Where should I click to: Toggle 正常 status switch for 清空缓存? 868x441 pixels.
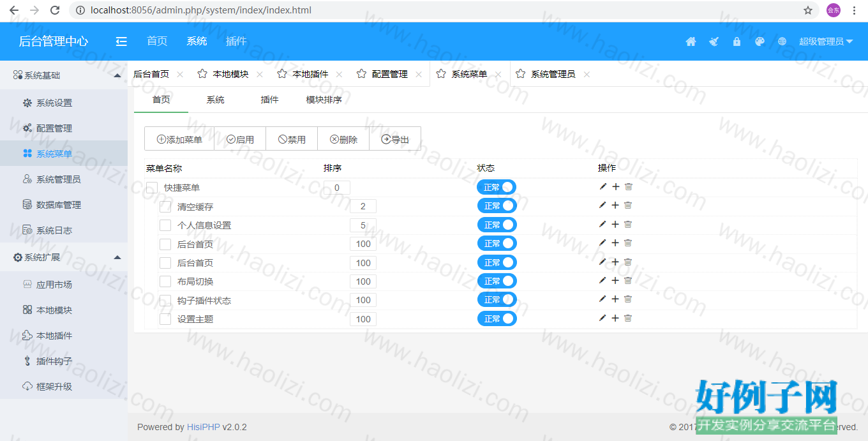497,206
